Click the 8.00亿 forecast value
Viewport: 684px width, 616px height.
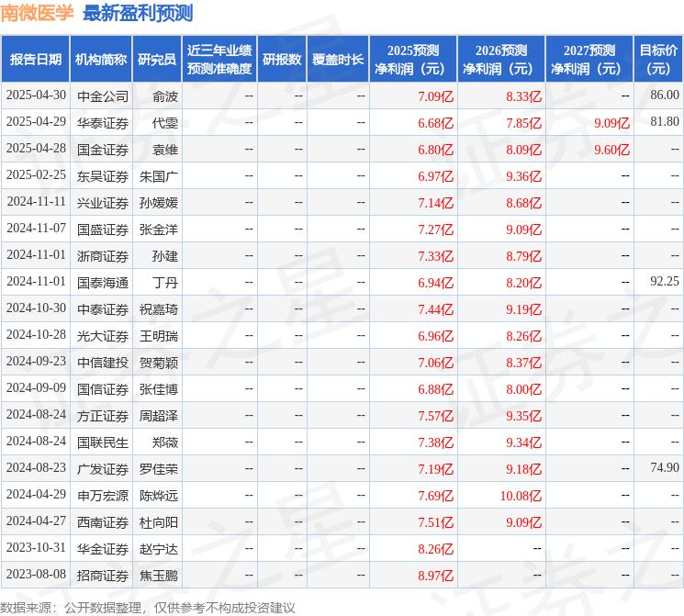(523, 389)
